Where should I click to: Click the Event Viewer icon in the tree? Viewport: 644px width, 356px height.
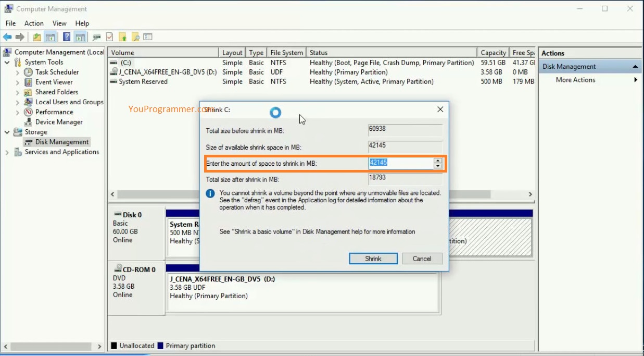pyautogui.click(x=29, y=82)
